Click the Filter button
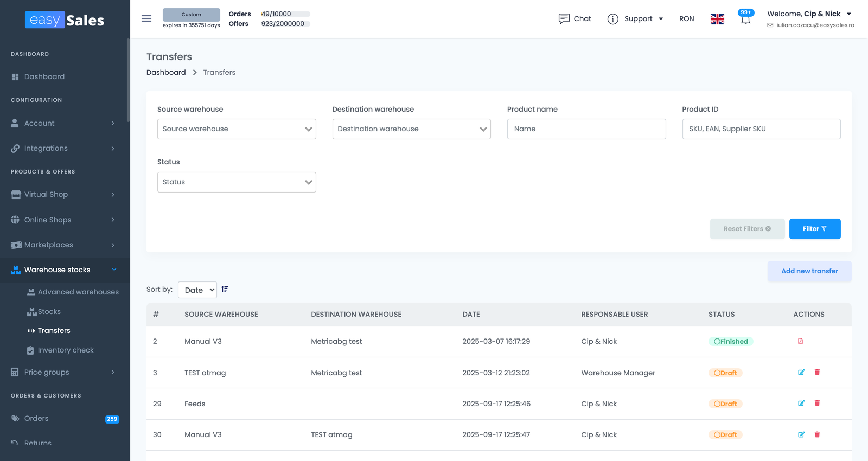Screen dimensions: 868x461 click(815, 229)
